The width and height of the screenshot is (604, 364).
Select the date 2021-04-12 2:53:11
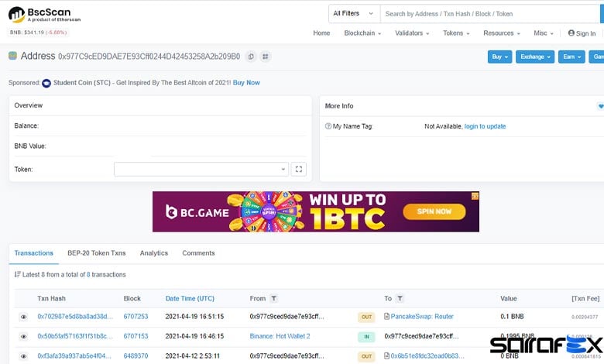(193, 355)
